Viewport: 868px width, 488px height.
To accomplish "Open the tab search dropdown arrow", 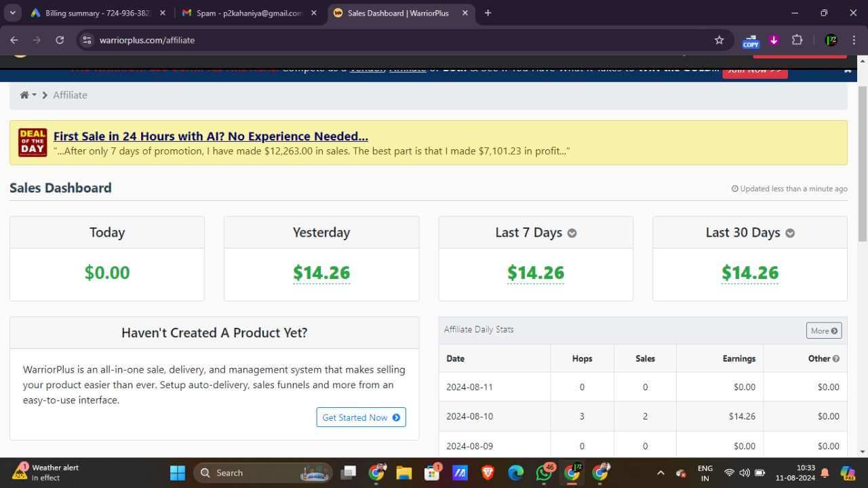I will point(12,13).
